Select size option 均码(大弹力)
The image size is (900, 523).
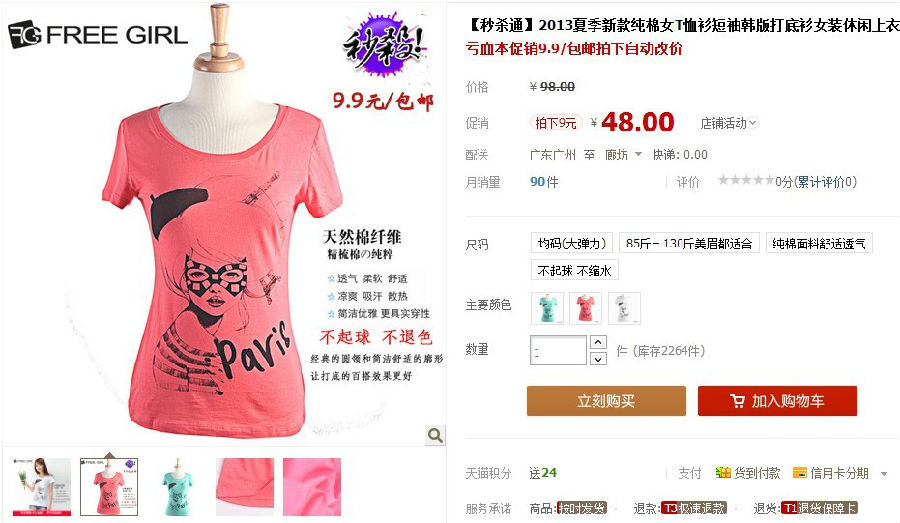click(x=572, y=243)
